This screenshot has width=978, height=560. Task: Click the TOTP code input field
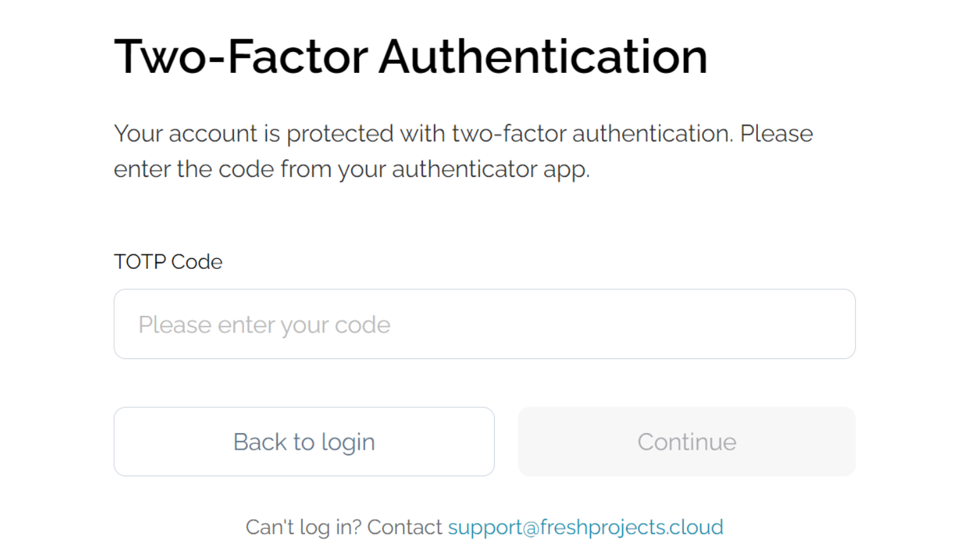tap(484, 324)
